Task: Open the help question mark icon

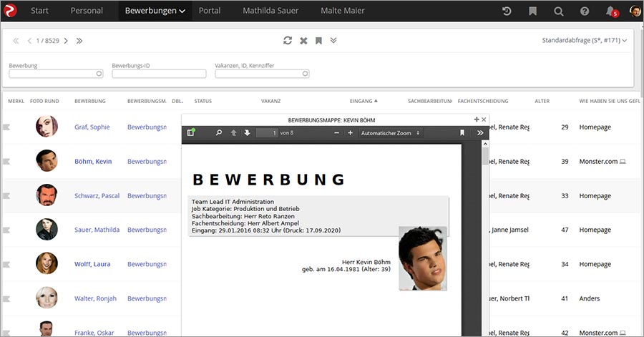Action: point(585,11)
